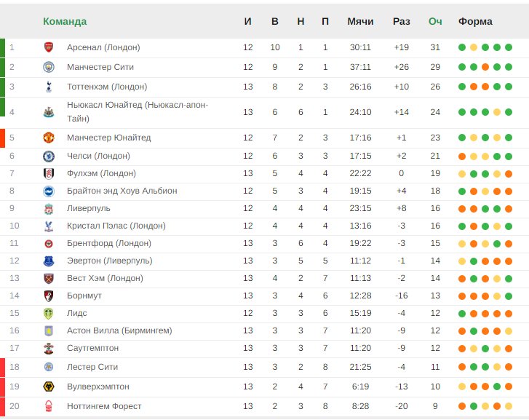This screenshot has height=420, width=529.
Task: Click the Форма column header
Action: [475, 21]
